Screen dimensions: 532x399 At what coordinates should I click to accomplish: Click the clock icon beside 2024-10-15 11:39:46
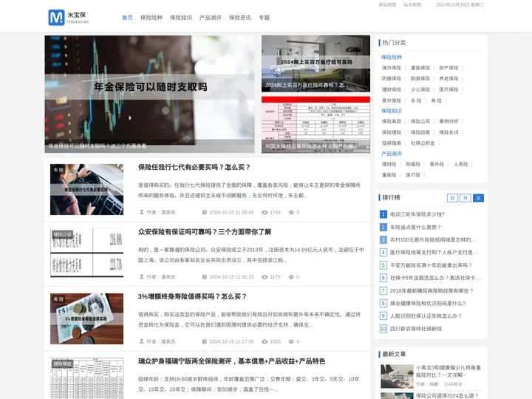click(x=204, y=212)
